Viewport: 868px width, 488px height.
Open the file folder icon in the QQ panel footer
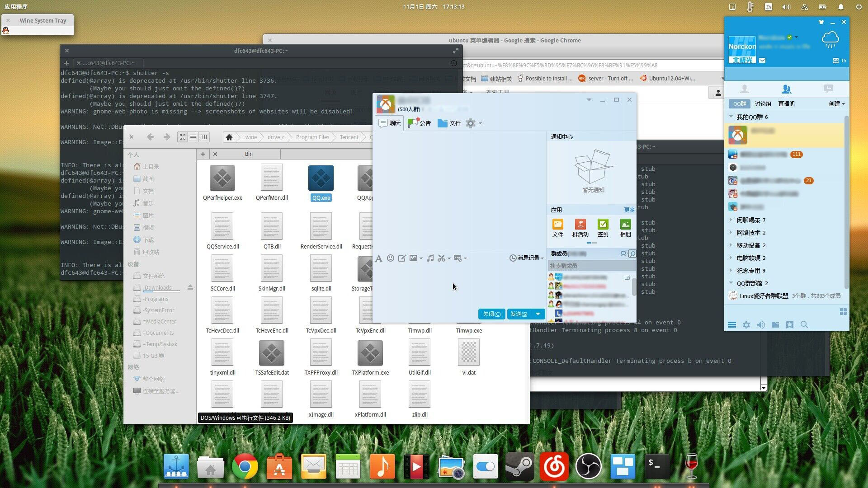click(x=775, y=325)
